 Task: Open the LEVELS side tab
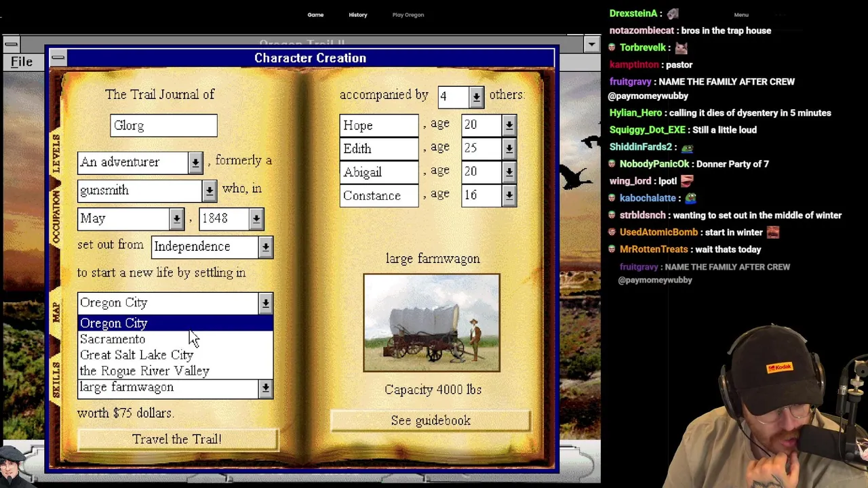[56, 154]
